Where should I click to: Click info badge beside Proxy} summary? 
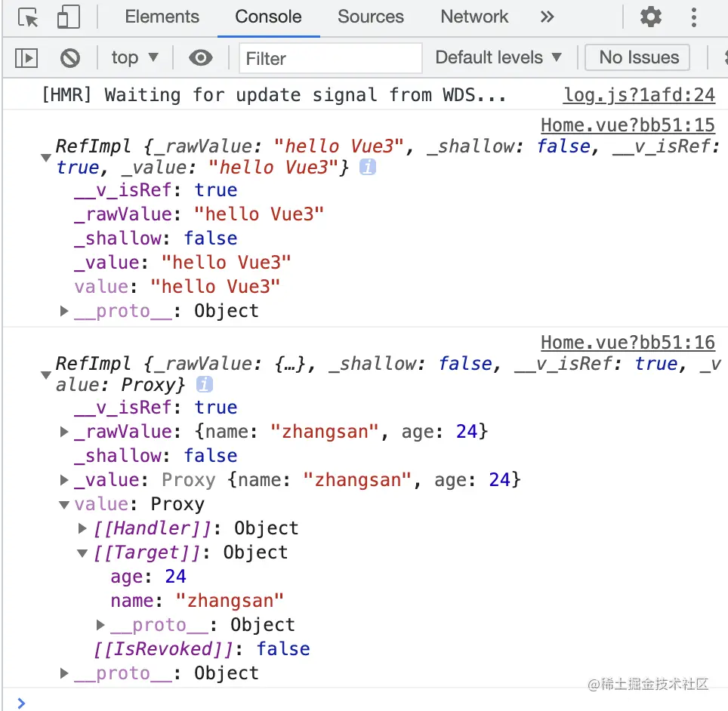point(205,384)
